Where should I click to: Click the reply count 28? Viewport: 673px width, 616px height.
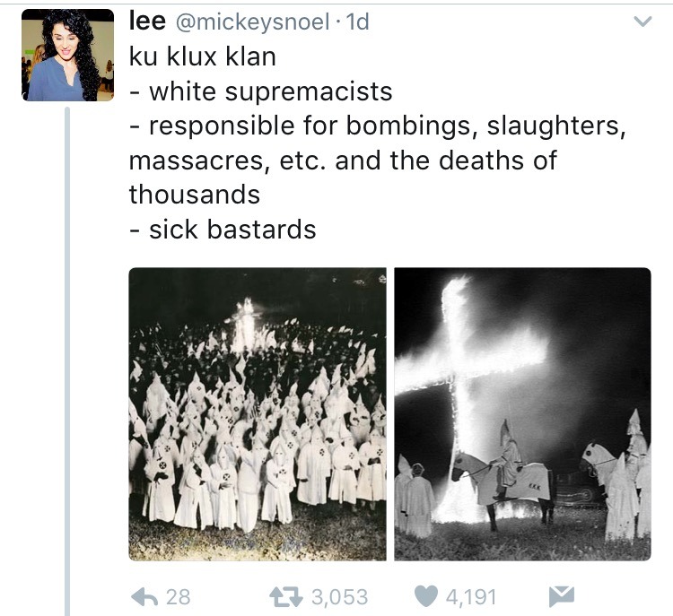click(x=179, y=597)
